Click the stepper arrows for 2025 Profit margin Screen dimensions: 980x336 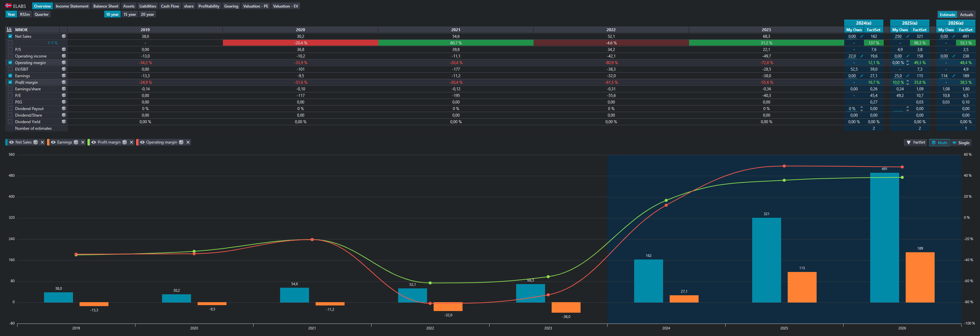tap(908, 82)
